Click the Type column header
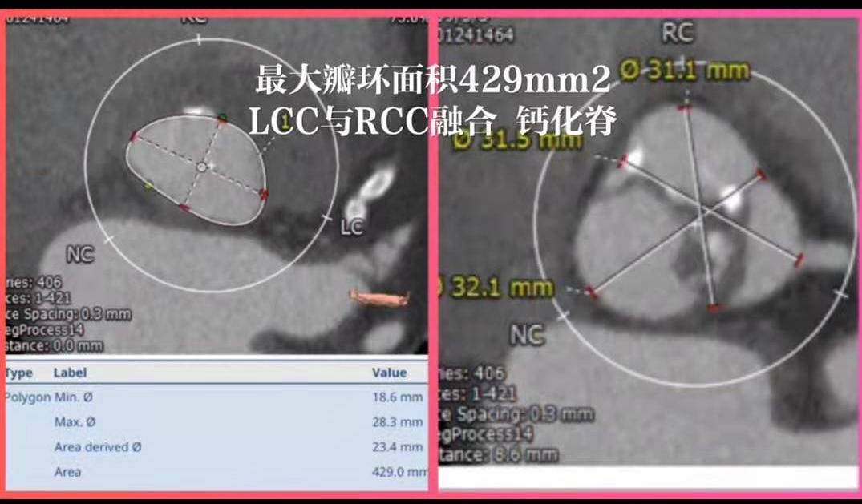The height and width of the screenshot is (504, 862). tap(18, 373)
